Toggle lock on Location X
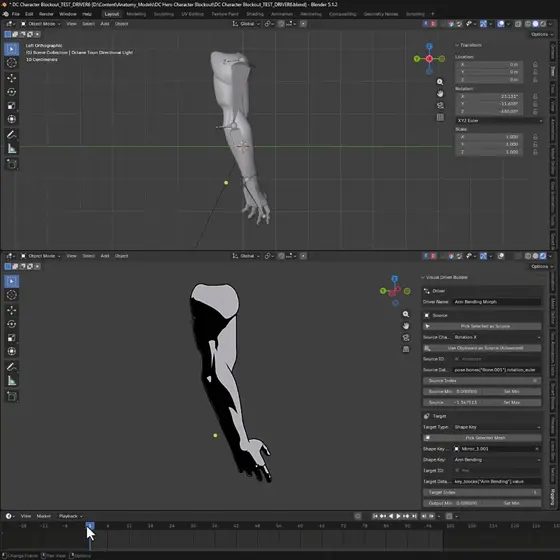Screen dimensions: 560x560 (535, 64)
